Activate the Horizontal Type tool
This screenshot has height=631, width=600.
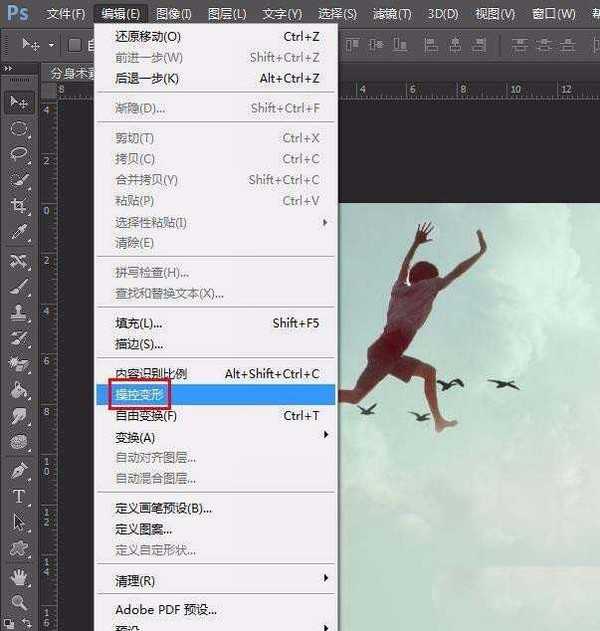tap(19, 496)
